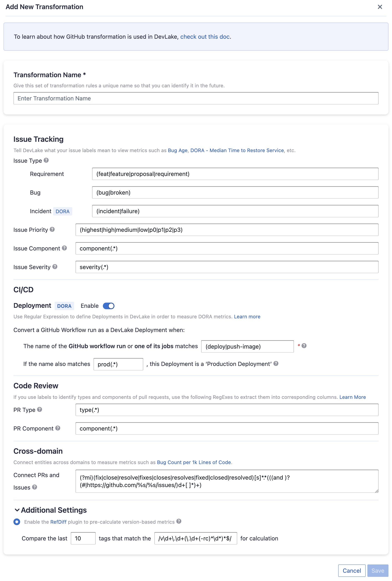Click the Bug issue type input field
Viewport: 392px width, 581px height.
(235, 192)
